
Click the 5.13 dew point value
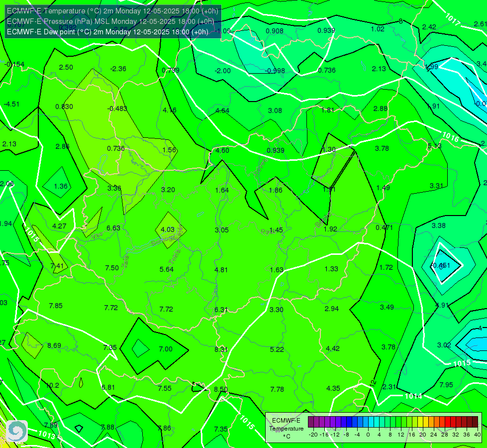434,146
